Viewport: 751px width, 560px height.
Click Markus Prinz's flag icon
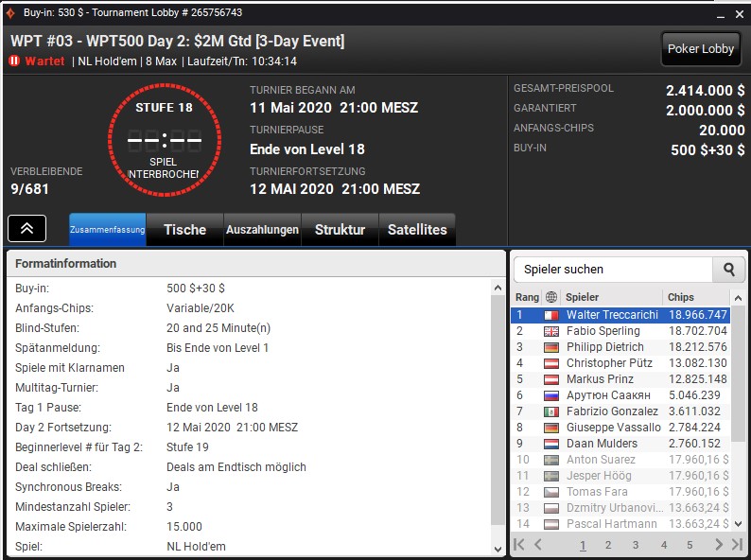(x=551, y=379)
